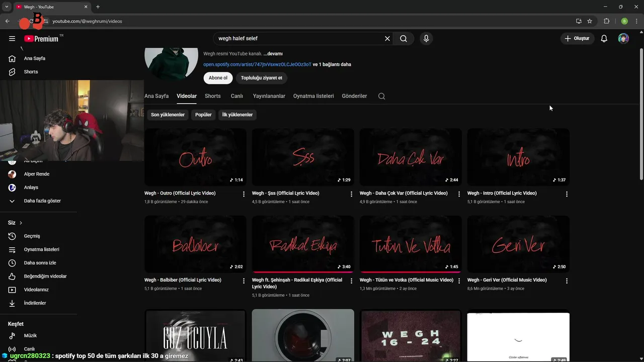The width and height of the screenshot is (644, 362).
Task: Open options menu for Wegh - Şss video
Action: 352,194
